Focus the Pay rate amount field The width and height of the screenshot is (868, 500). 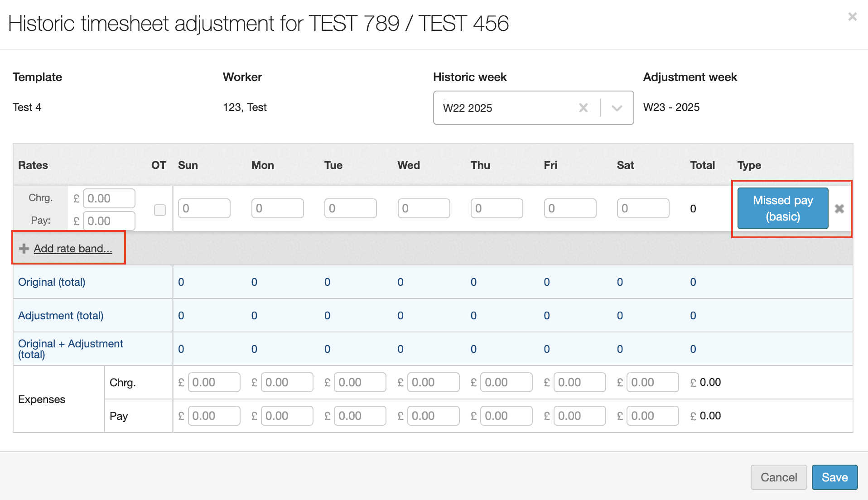click(x=109, y=221)
